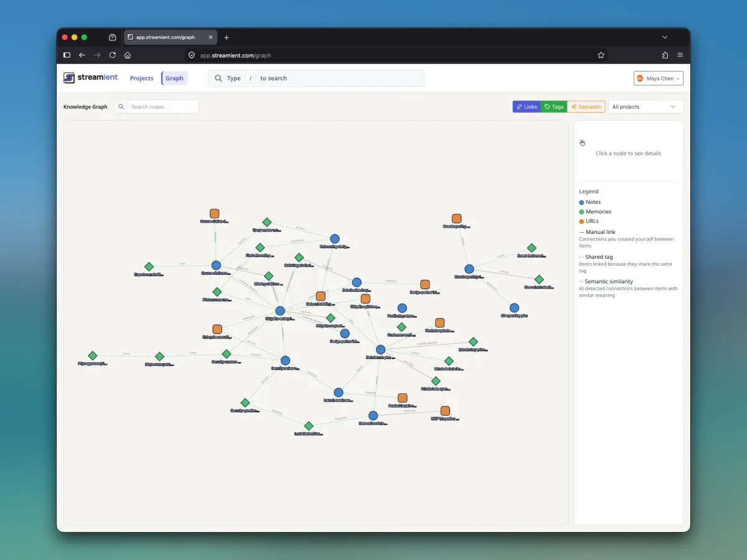Toggle the Tags connection filter
747x560 pixels.
(x=554, y=107)
